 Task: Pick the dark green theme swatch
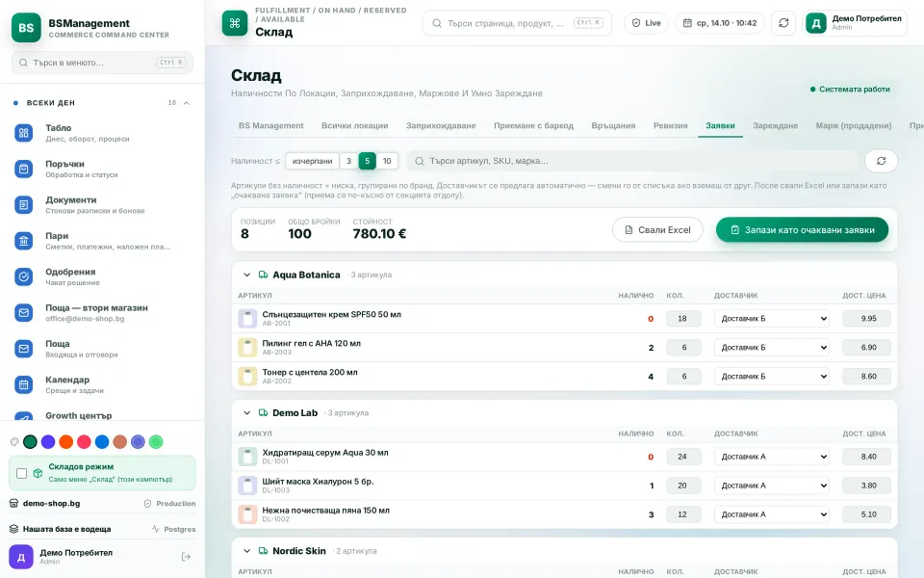click(30, 442)
